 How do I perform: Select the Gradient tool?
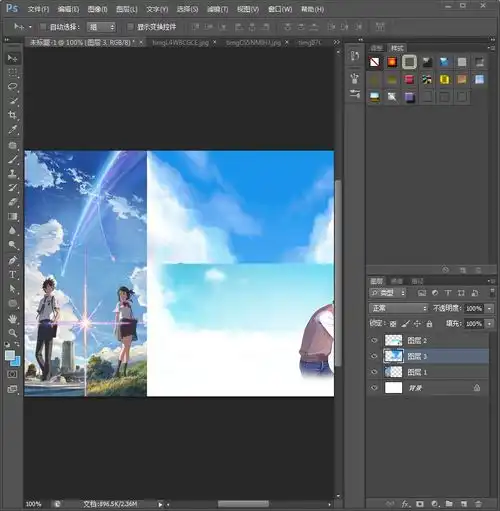pos(12,216)
